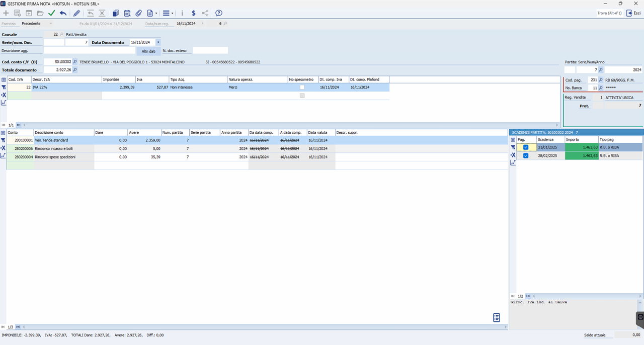Image resolution: width=644 pixels, height=345 pixels.
Task: Open the Data Documento arrow picker
Action: click(x=158, y=42)
